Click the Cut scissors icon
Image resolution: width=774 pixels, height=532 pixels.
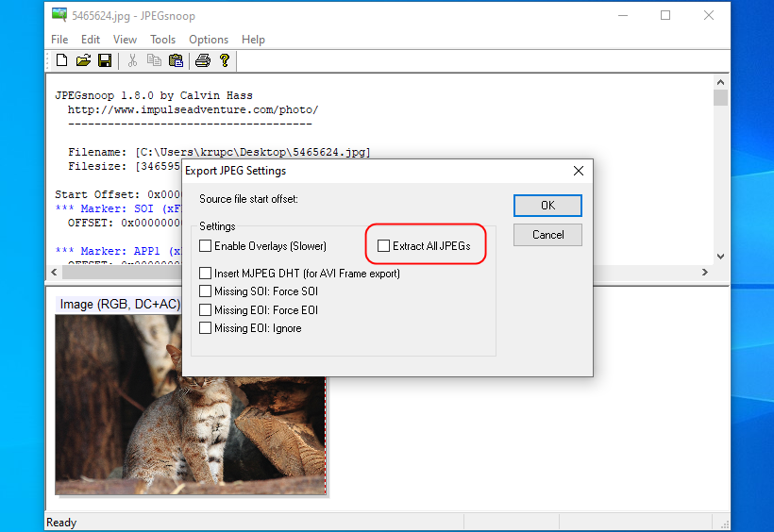click(132, 60)
